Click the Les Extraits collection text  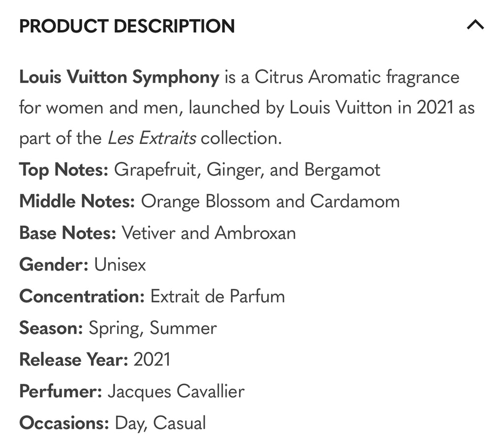click(x=151, y=138)
